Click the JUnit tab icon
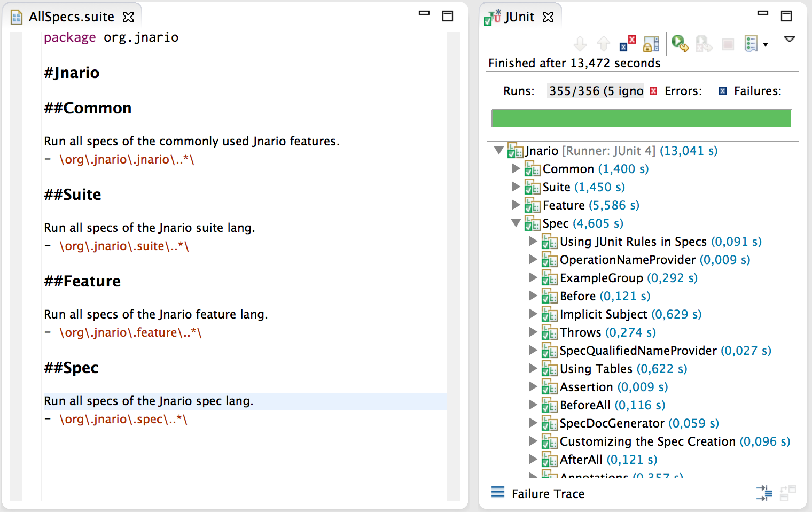The width and height of the screenshot is (812, 512). click(x=493, y=17)
